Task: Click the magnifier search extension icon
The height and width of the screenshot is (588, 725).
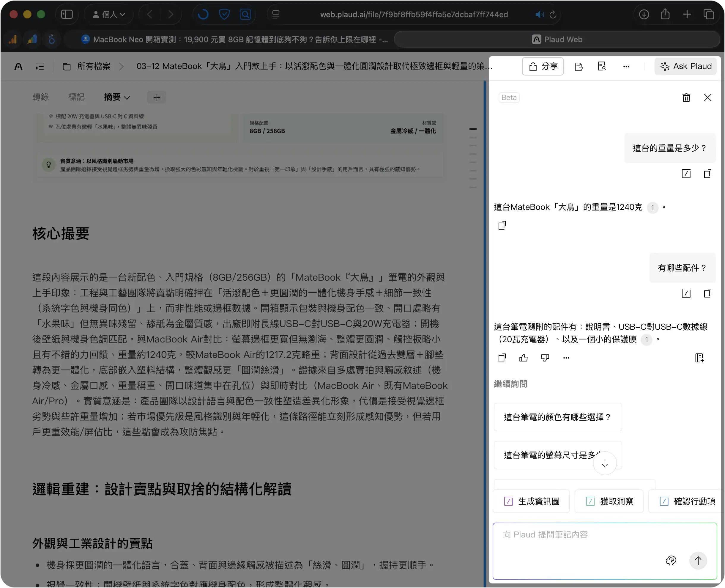Action: pos(245,14)
